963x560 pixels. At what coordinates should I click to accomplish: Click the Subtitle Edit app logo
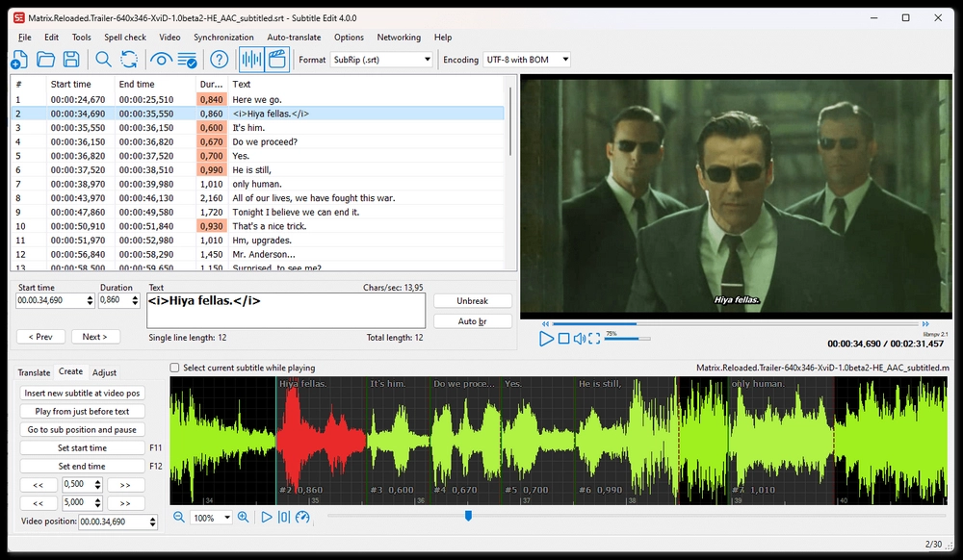tap(19, 17)
